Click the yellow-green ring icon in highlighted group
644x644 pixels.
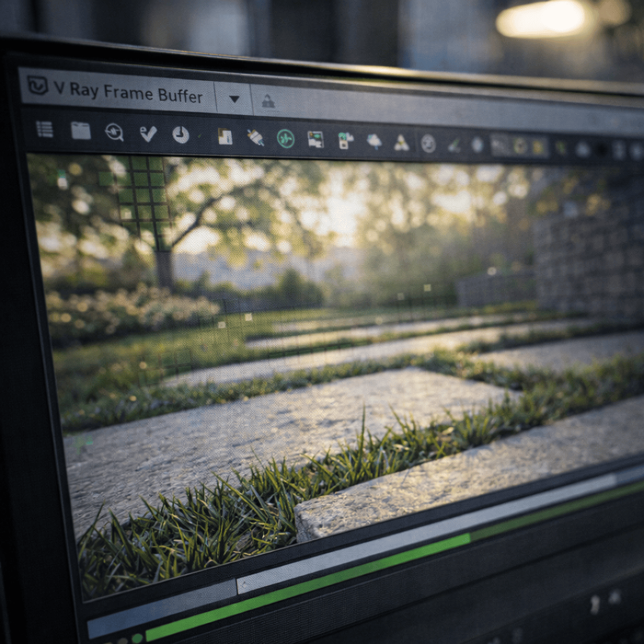coord(519,146)
